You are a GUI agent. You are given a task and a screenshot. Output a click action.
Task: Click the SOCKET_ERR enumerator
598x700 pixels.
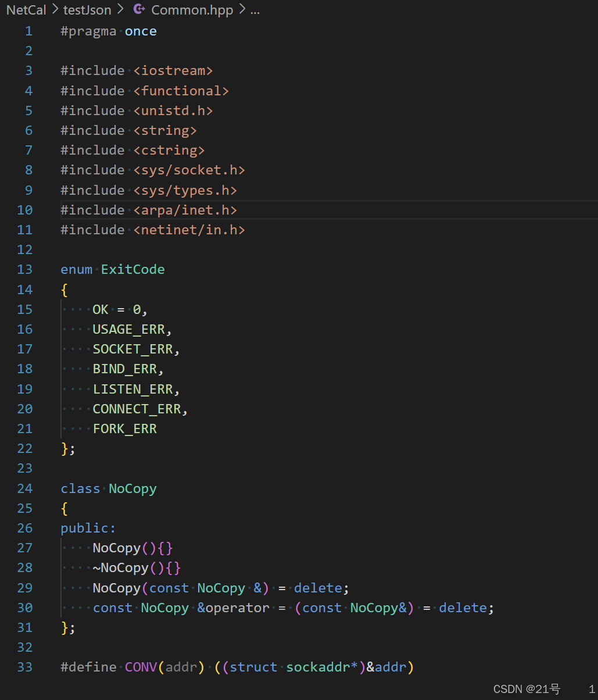tap(133, 349)
